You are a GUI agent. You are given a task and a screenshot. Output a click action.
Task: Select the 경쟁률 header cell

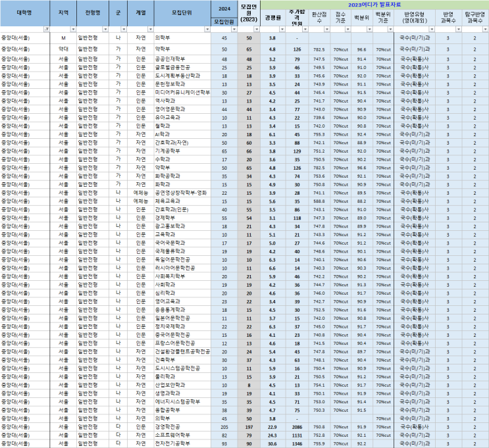coord(273,18)
